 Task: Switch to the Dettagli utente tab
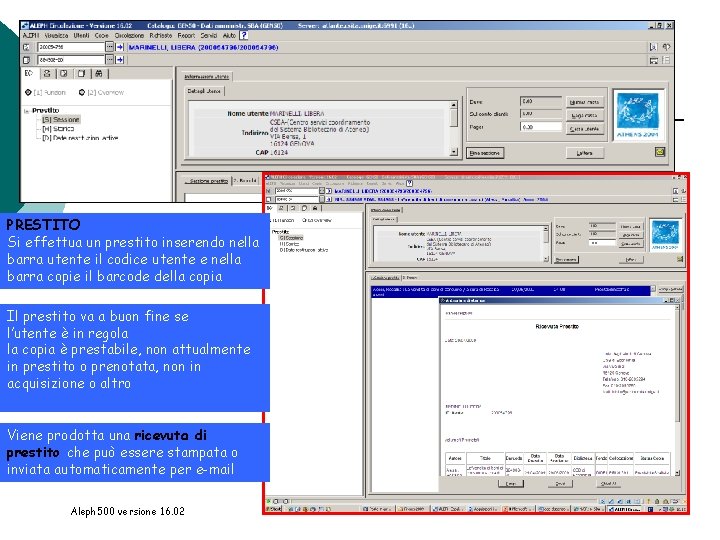[x=204, y=91]
